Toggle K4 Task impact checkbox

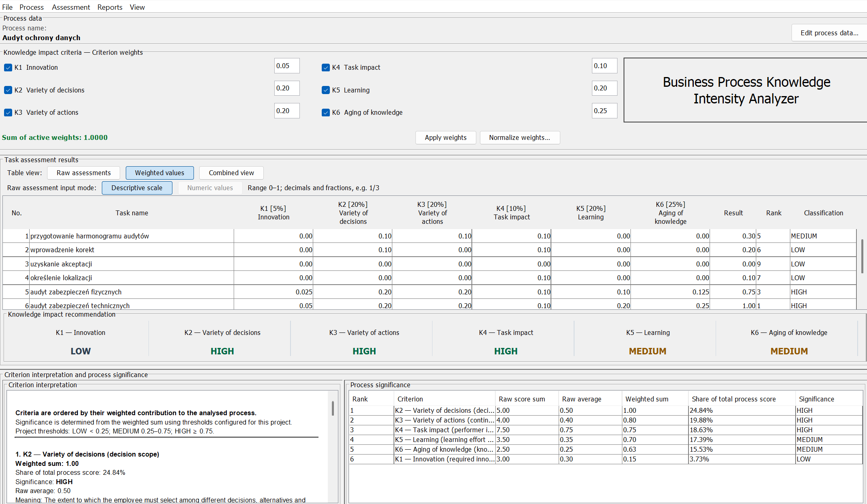(326, 67)
